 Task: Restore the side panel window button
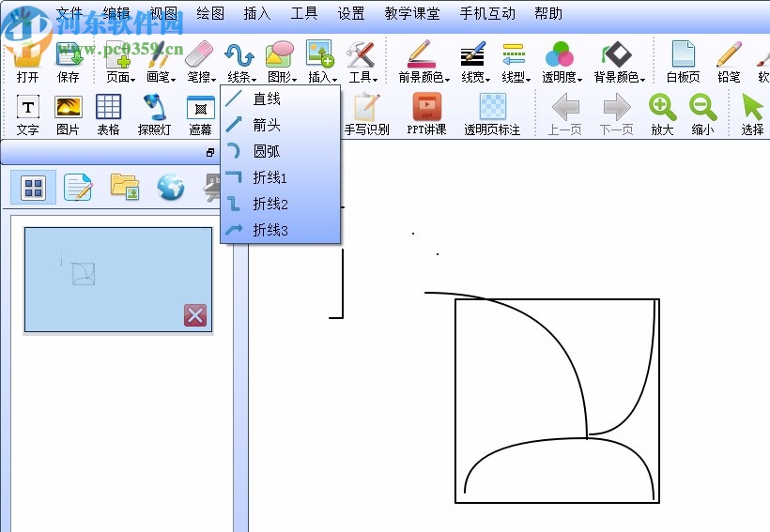[x=210, y=153]
